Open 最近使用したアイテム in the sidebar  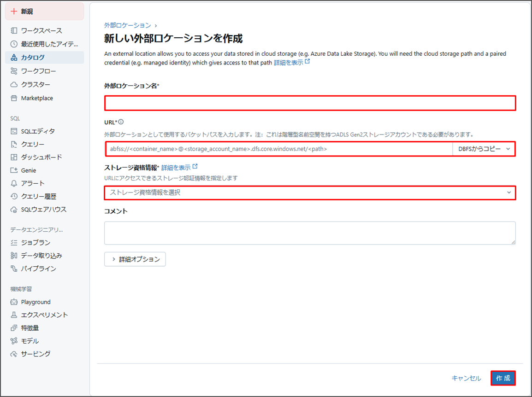[44, 44]
